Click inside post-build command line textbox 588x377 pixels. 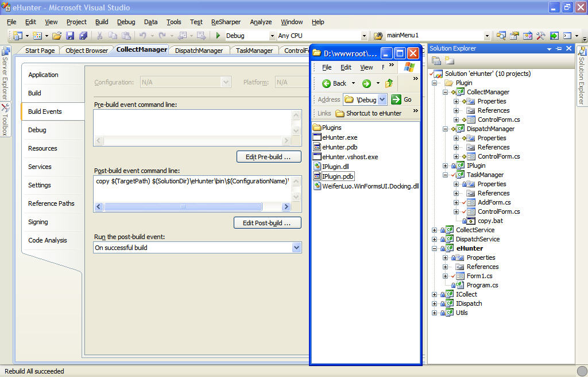click(x=193, y=189)
